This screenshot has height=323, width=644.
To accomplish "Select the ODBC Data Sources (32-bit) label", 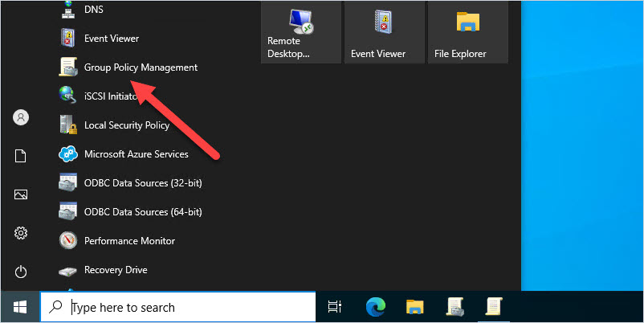I will tap(143, 183).
